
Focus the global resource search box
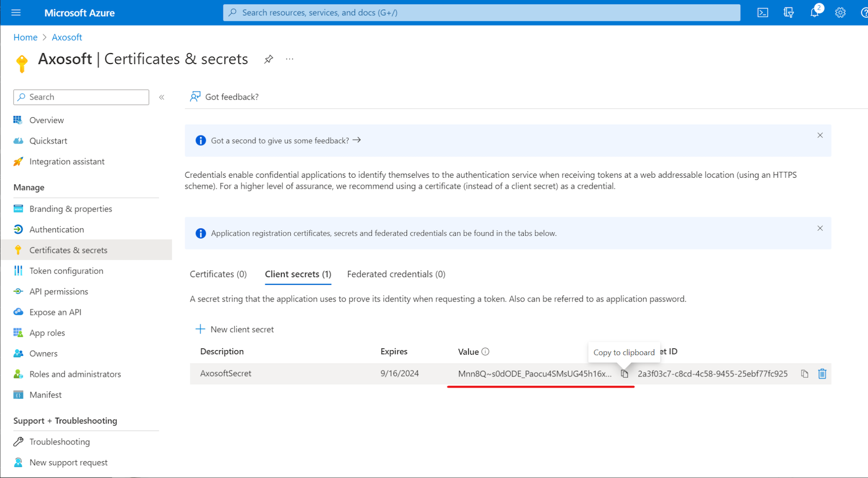click(x=481, y=13)
